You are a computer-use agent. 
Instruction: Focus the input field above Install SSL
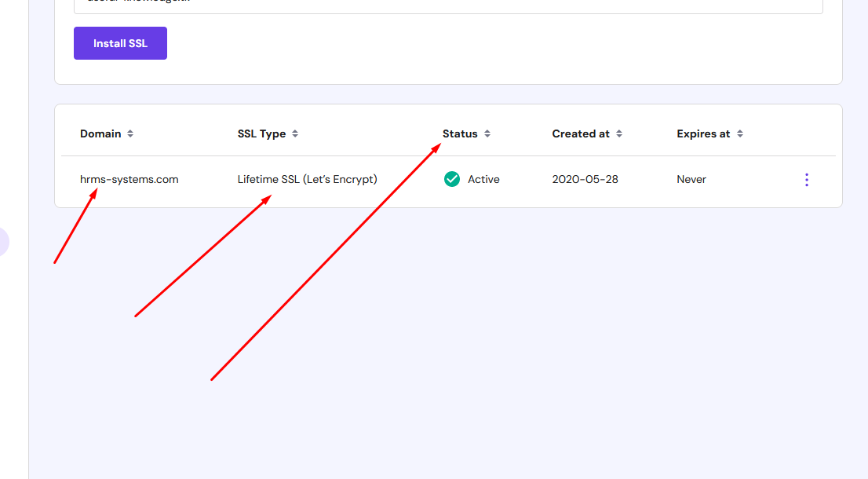coord(448,5)
